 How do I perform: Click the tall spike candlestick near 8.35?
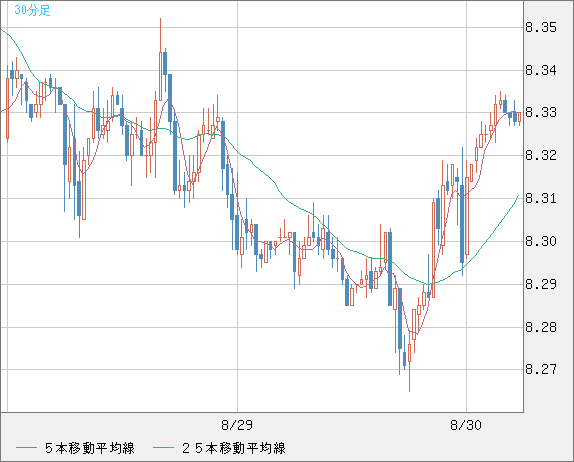tap(160, 59)
